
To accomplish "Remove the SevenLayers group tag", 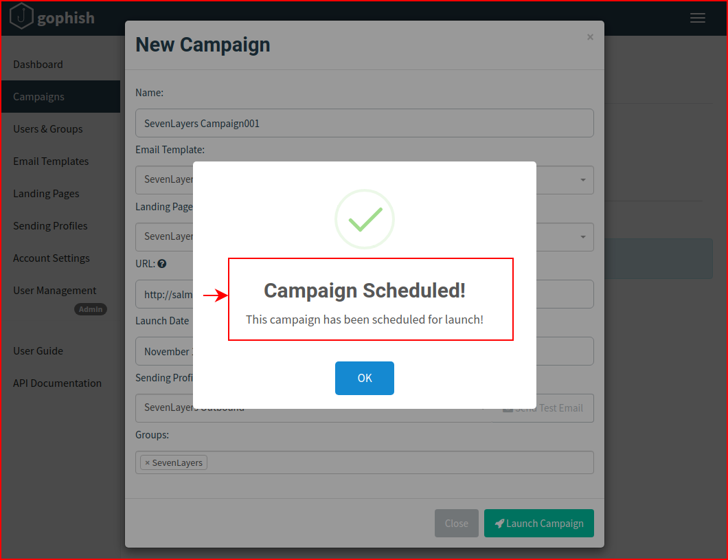I will [x=147, y=463].
